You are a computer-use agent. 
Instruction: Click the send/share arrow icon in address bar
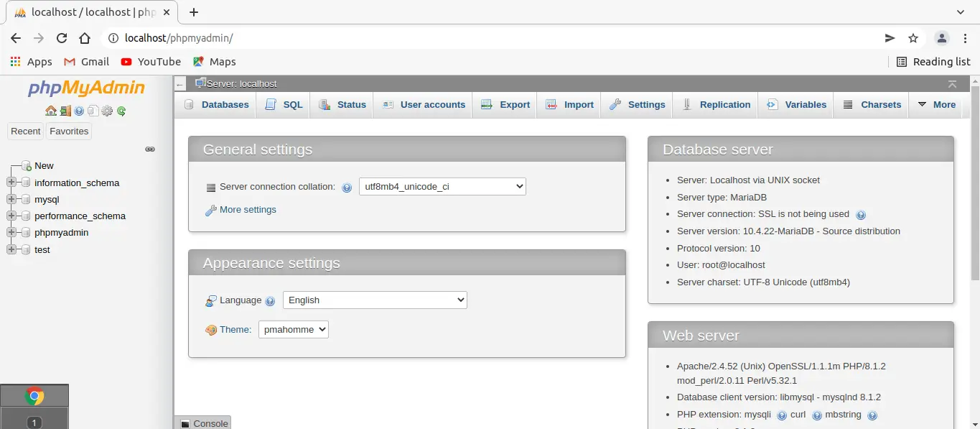click(x=890, y=38)
